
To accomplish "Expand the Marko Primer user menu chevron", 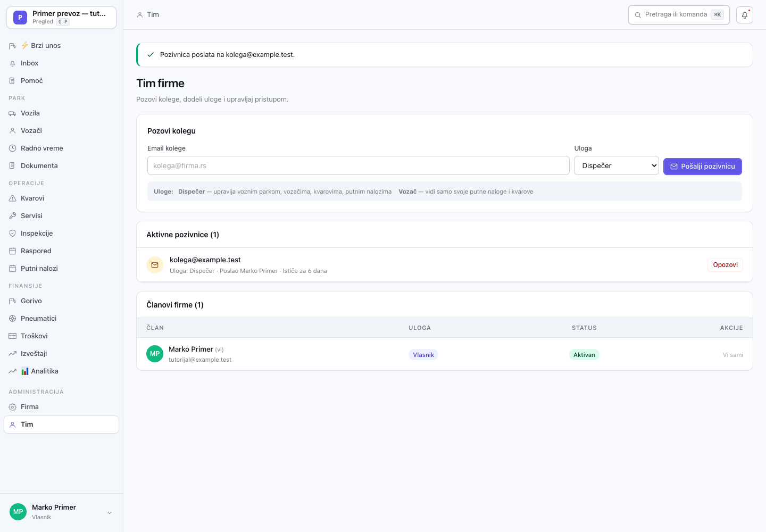I will tap(110, 513).
